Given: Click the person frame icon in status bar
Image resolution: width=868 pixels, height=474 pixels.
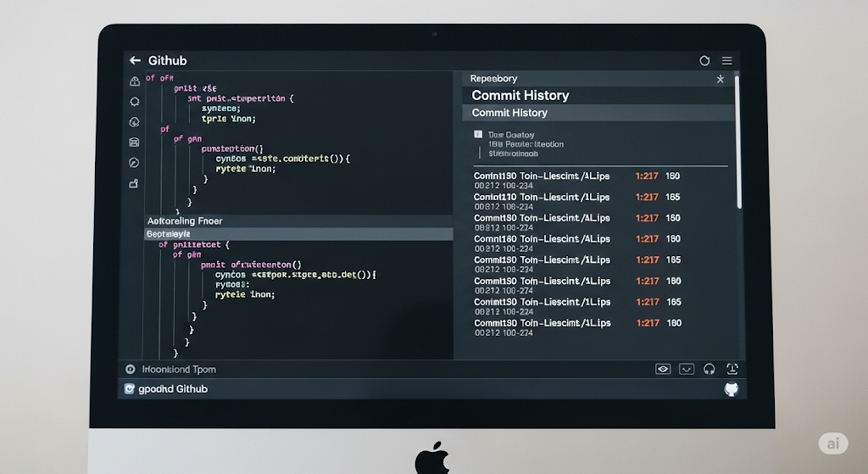Looking at the screenshot, I should click(732, 369).
